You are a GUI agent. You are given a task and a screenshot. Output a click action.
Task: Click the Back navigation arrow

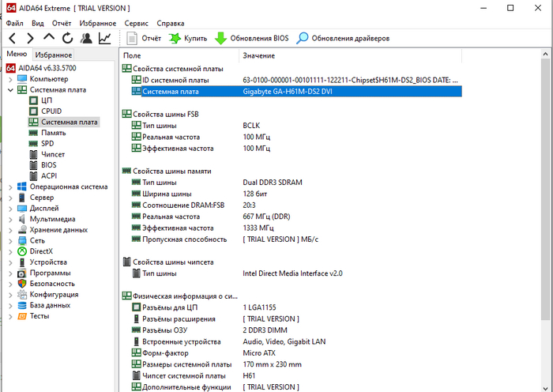point(12,38)
